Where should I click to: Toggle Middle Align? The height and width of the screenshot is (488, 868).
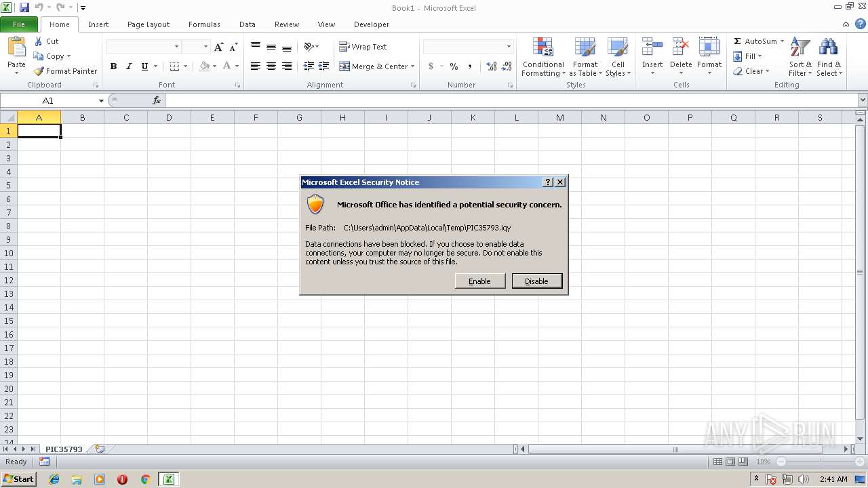(271, 47)
